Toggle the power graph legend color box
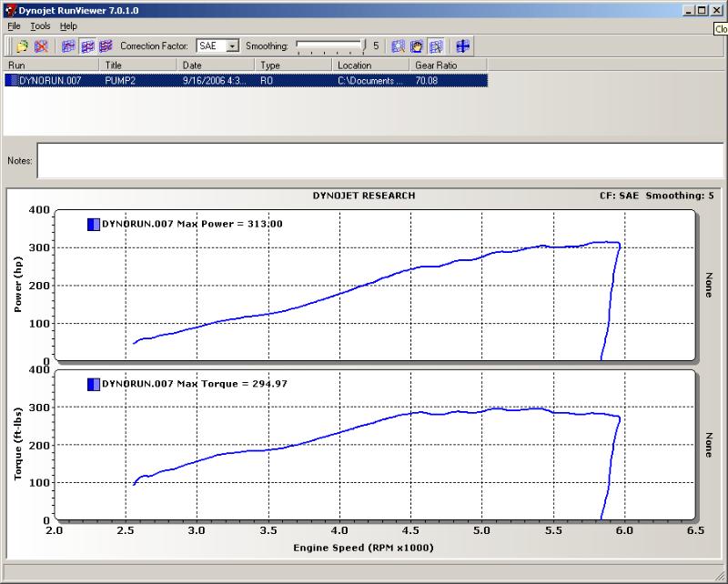The image size is (728, 584). (x=93, y=224)
